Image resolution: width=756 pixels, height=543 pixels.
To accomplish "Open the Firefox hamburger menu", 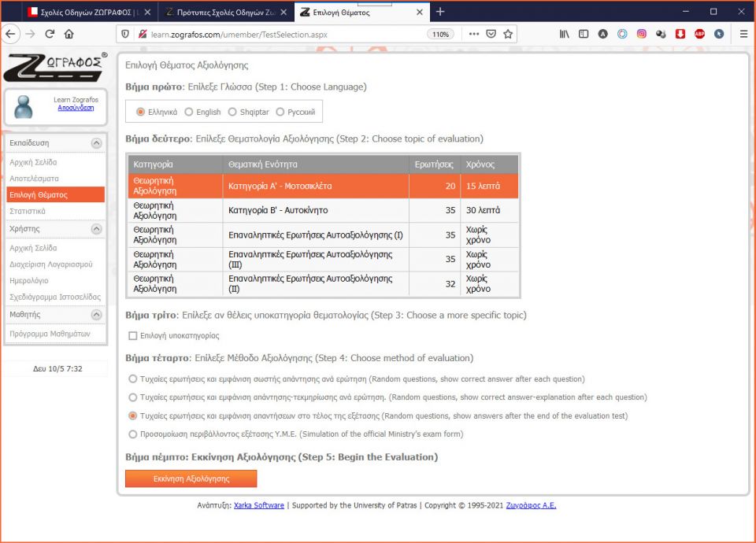I will [743, 34].
